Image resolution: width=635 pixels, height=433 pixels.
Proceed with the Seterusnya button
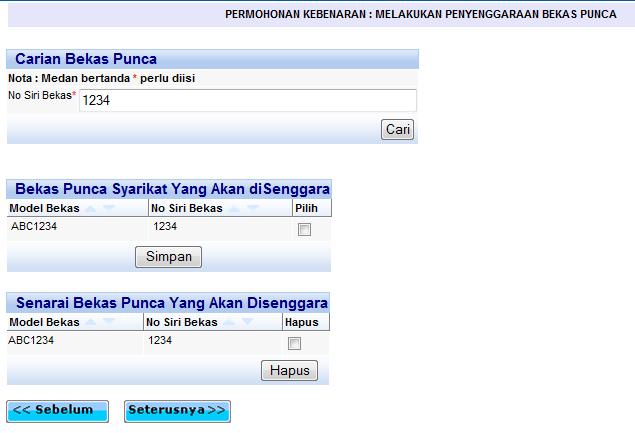[177, 410]
